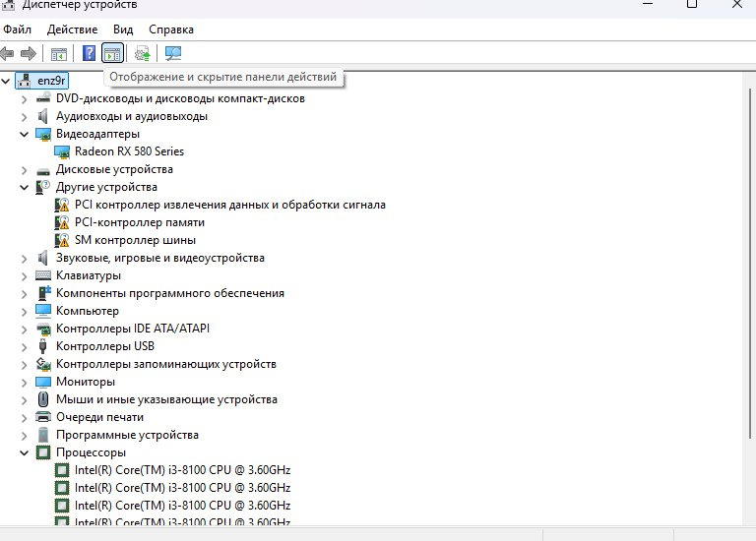
Task: Open the Действие menu
Action: [x=72, y=30]
